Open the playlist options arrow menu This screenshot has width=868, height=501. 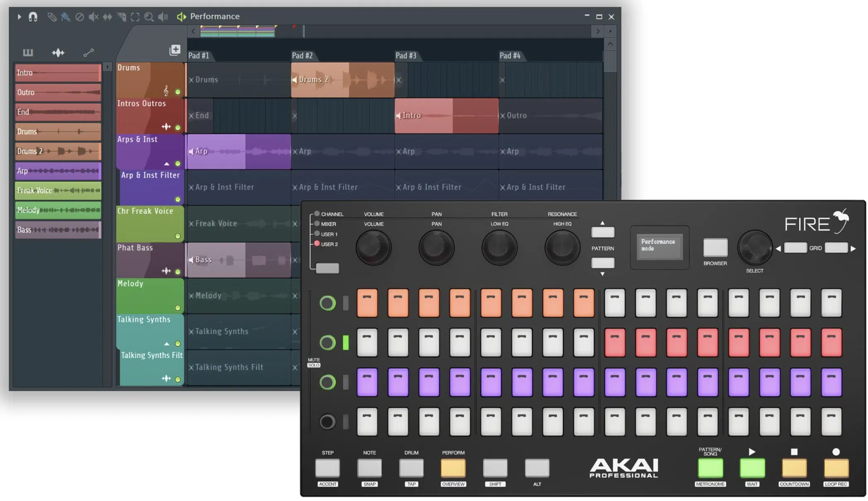click(x=19, y=17)
